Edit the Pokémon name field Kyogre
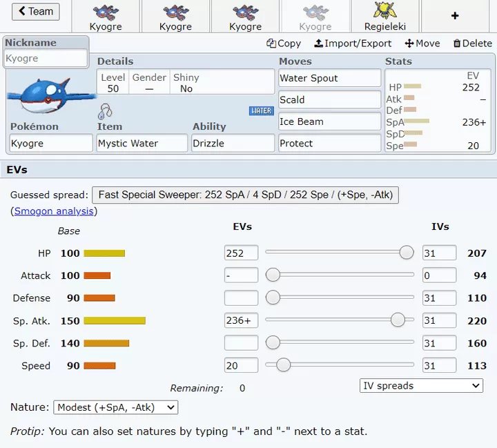The height and width of the screenshot is (448, 497). (51, 144)
